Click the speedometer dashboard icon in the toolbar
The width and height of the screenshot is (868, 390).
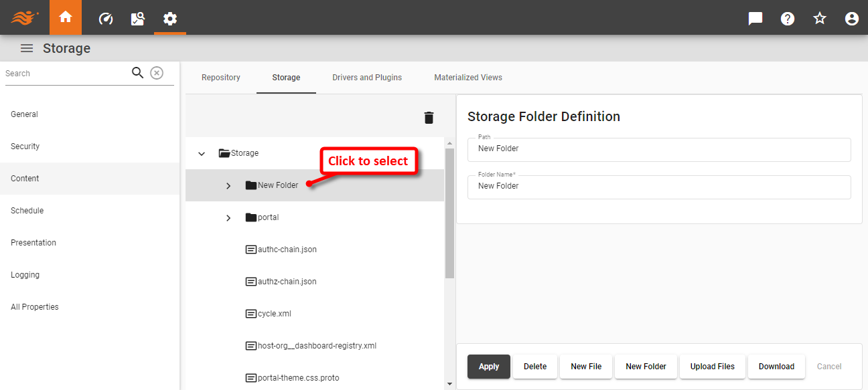[105, 18]
